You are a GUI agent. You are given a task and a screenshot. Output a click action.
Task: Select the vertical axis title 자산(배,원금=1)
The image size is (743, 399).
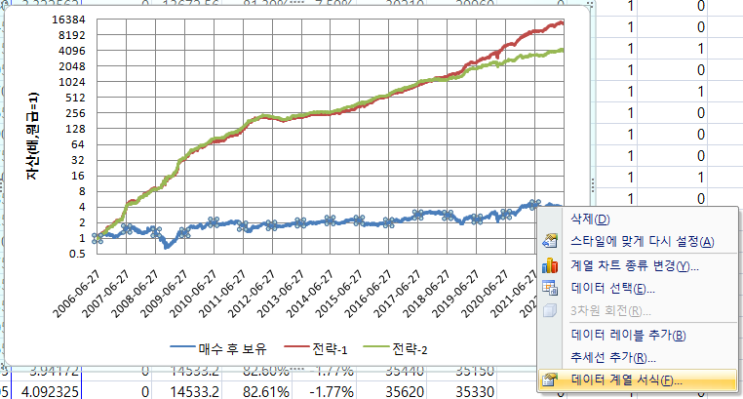[33, 136]
